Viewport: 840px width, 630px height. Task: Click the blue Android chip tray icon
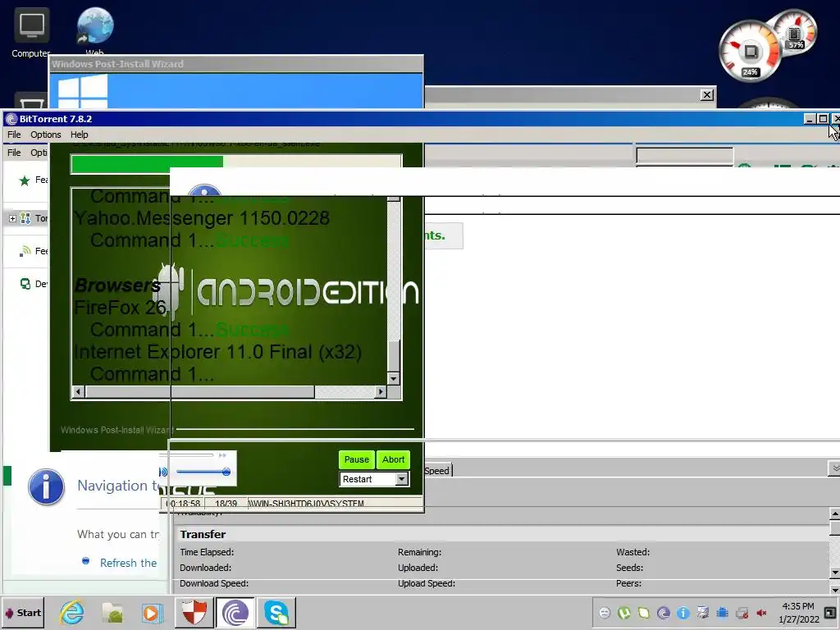(722, 613)
